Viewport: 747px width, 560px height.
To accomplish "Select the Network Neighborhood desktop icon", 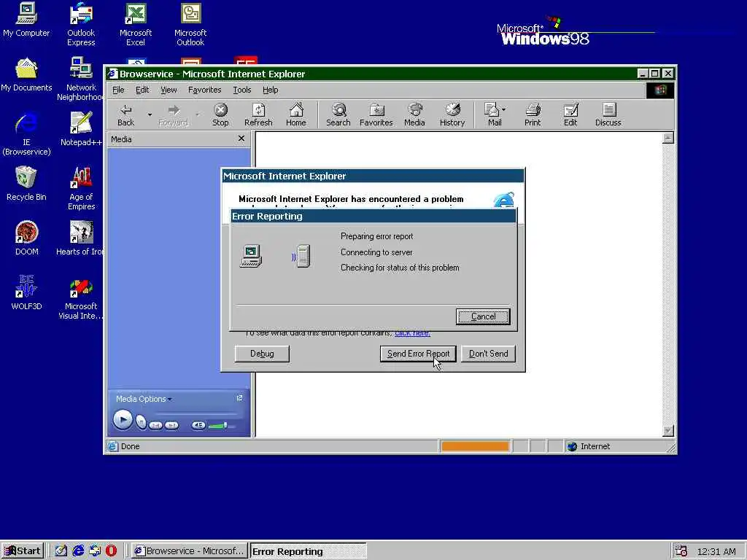I will 80,79.
